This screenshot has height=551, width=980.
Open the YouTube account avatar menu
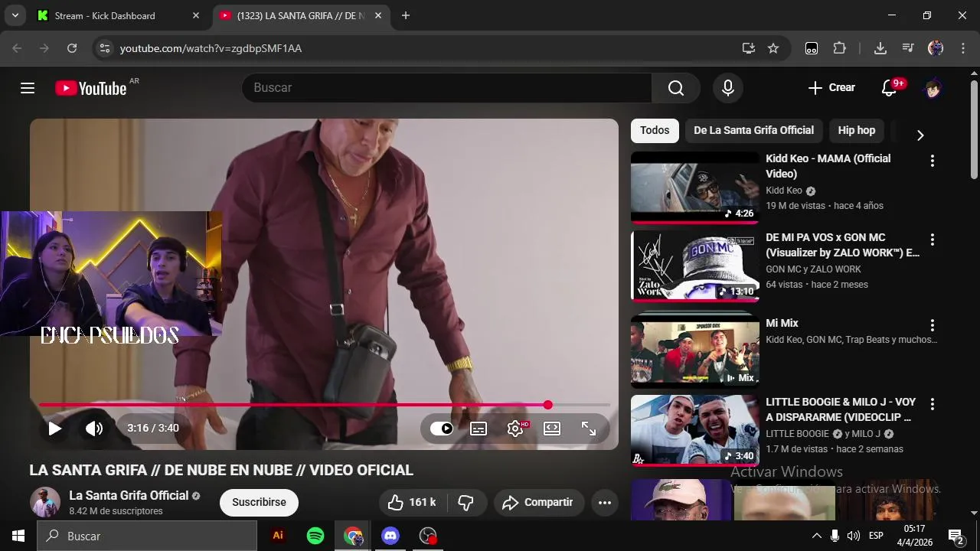[x=933, y=88]
